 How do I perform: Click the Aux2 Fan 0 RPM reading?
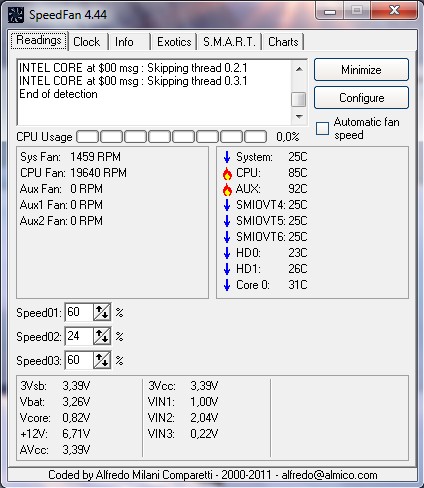[61, 221]
